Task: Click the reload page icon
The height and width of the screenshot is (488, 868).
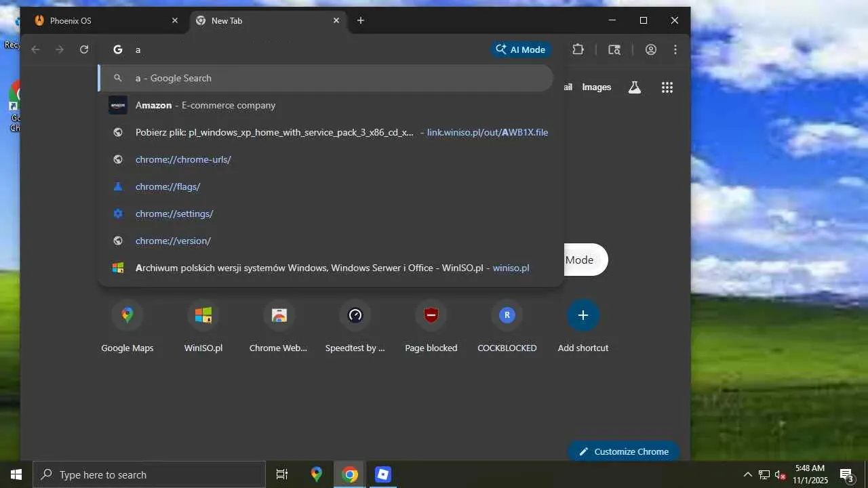Action: click(x=84, y=49)
